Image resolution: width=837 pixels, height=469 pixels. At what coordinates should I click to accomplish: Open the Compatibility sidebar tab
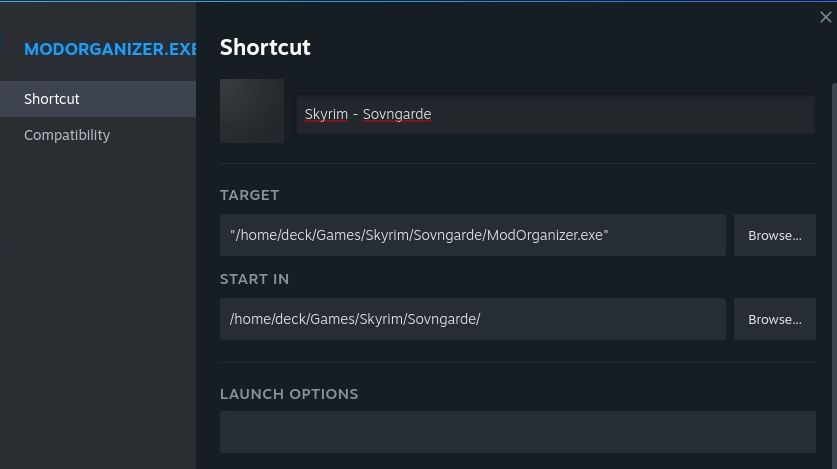click(x=98, y=135)
